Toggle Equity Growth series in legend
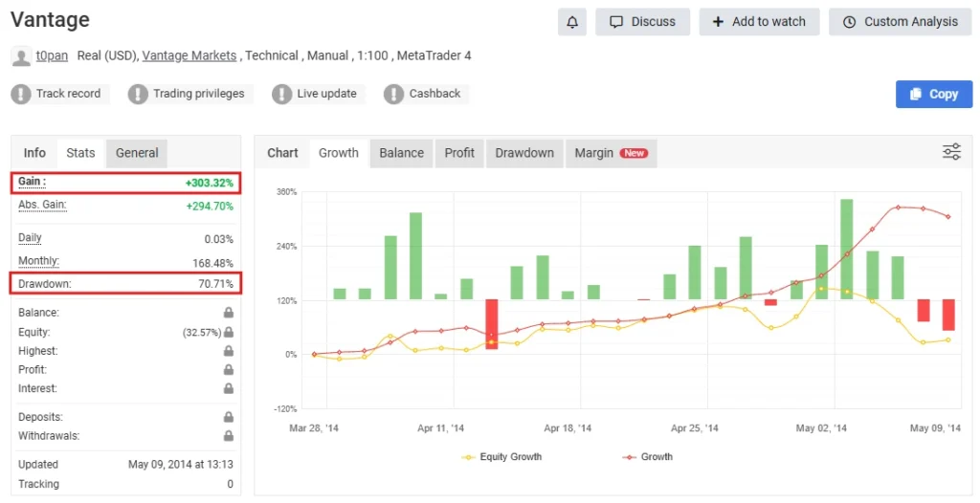 coord(501,457)
